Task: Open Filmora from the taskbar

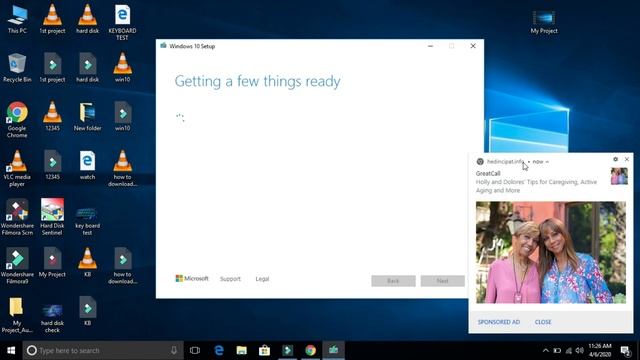Action: pos(287,350)
